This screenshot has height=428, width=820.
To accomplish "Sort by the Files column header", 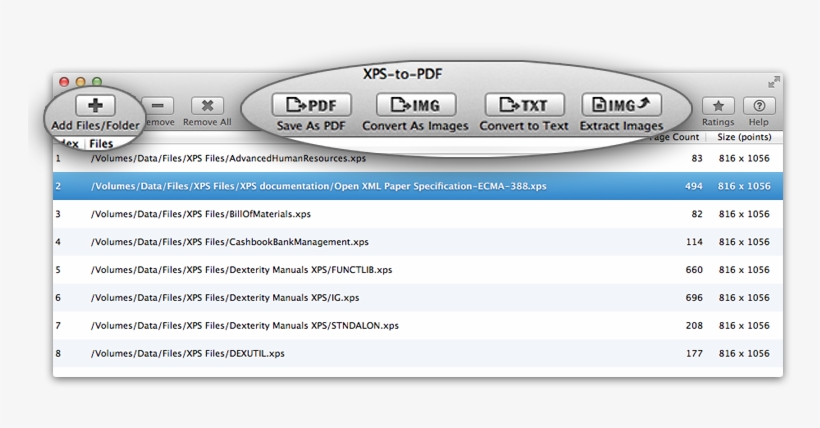I will [x=102, y=145].
